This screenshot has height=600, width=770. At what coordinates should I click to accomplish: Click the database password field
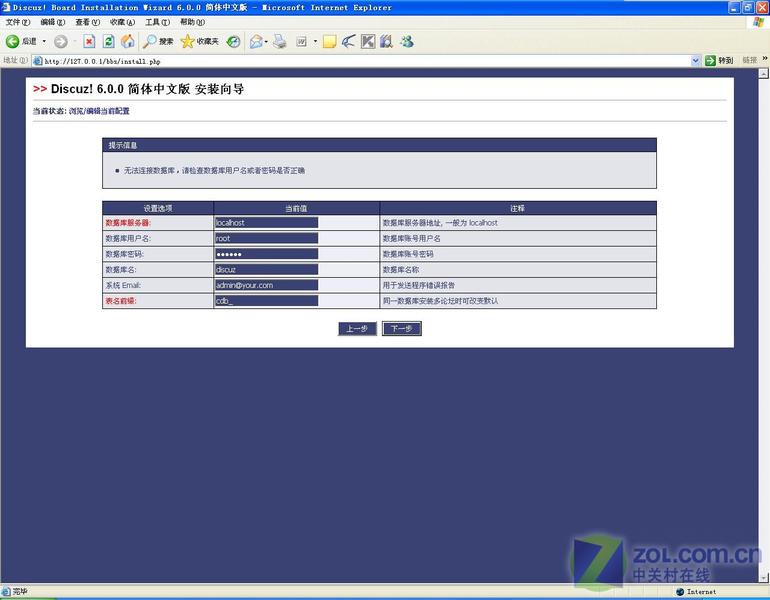266,254
